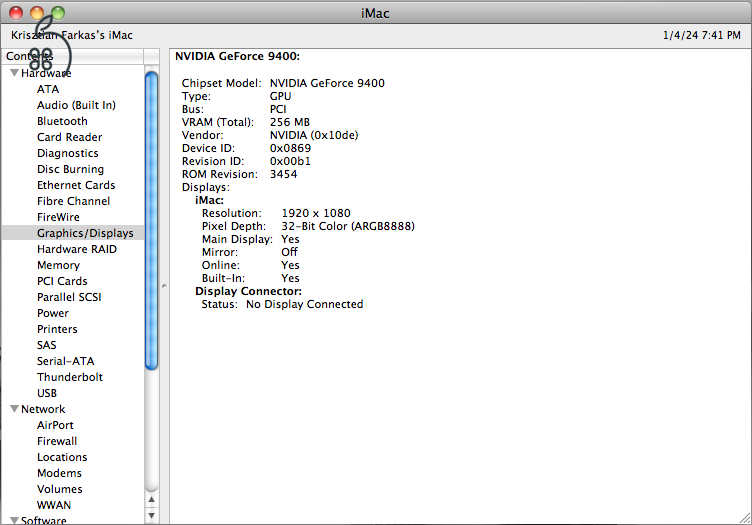The height and width of the screenshot is (525, 752).
Task: Click the VRAM 256 MB value
Action: 290,122
